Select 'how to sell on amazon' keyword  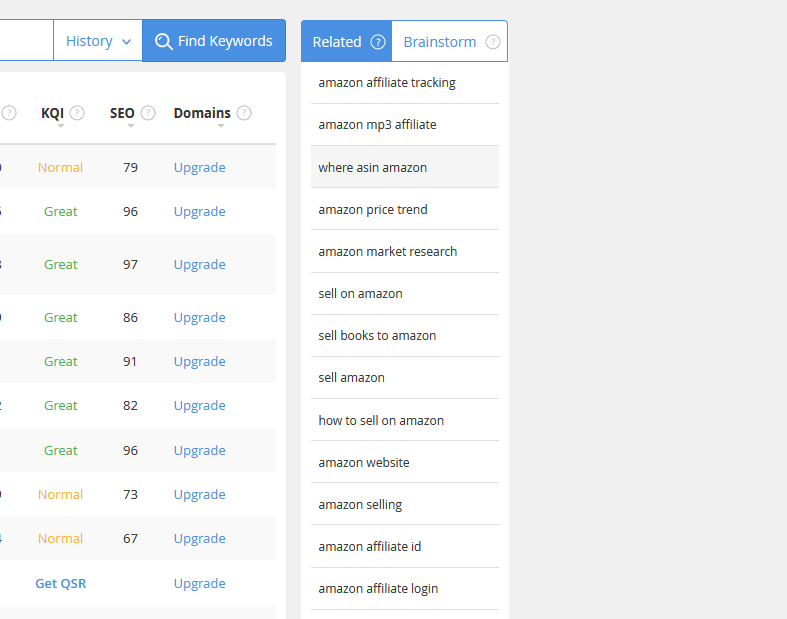pos(405,420)
